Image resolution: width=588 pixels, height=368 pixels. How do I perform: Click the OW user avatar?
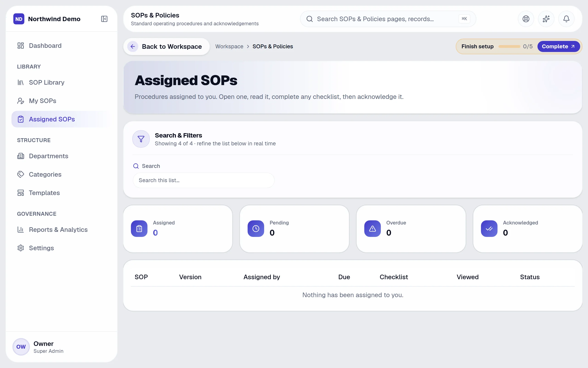click(21, 347)
